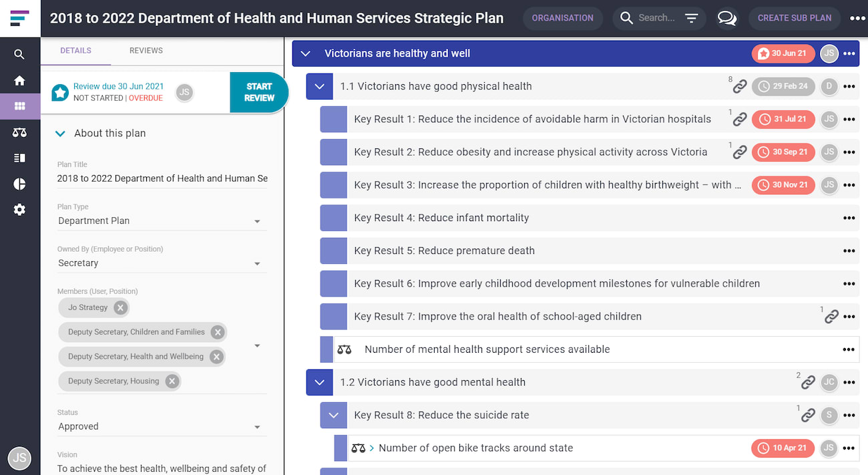Image resolution: width=868 pixels, height=475 pixels.
Task: Click the Search input field
Action: pos(657,18)
